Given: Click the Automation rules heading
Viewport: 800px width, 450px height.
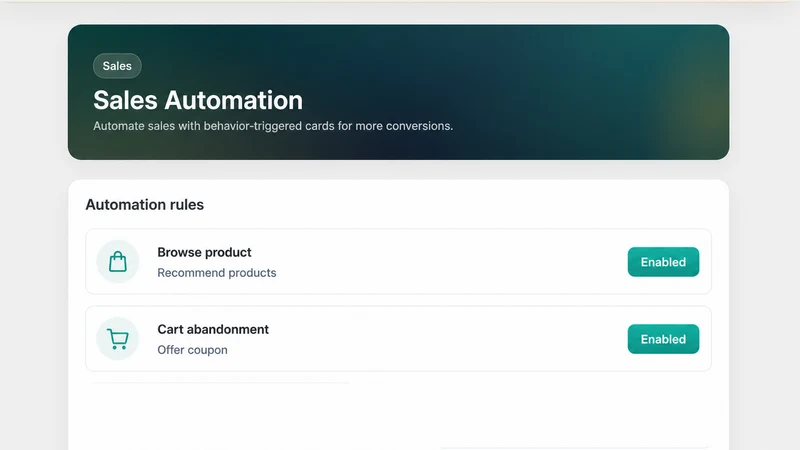Looking at the screenshot, I should (144, 205).
